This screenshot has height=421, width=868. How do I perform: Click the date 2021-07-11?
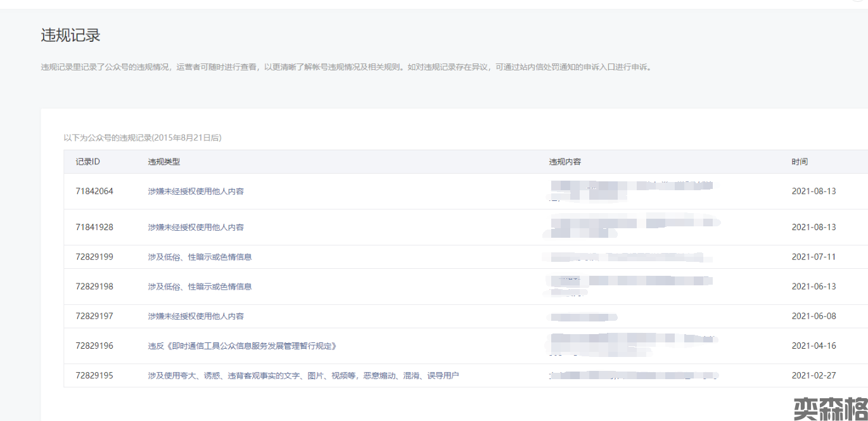814,257
